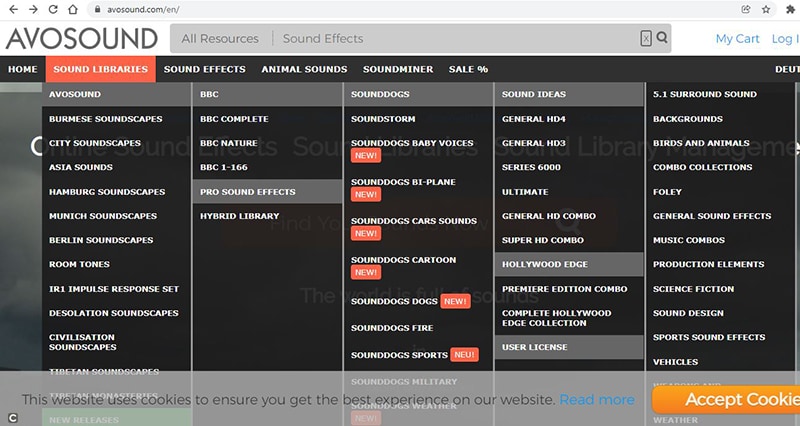The width and height of the screenshot is (800, 426).
Task: Click the browser back arrow
Action: pyautogui.click(x=13, y=9)
